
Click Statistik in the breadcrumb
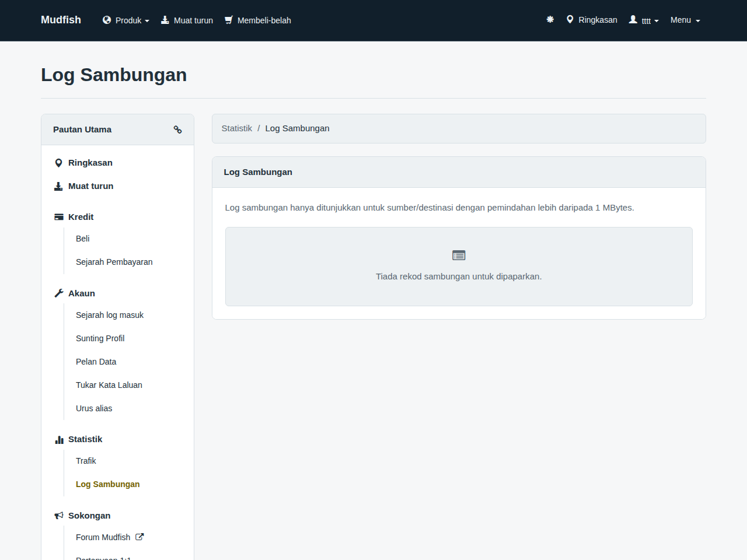pyautogui.click(x=237, y=128)
